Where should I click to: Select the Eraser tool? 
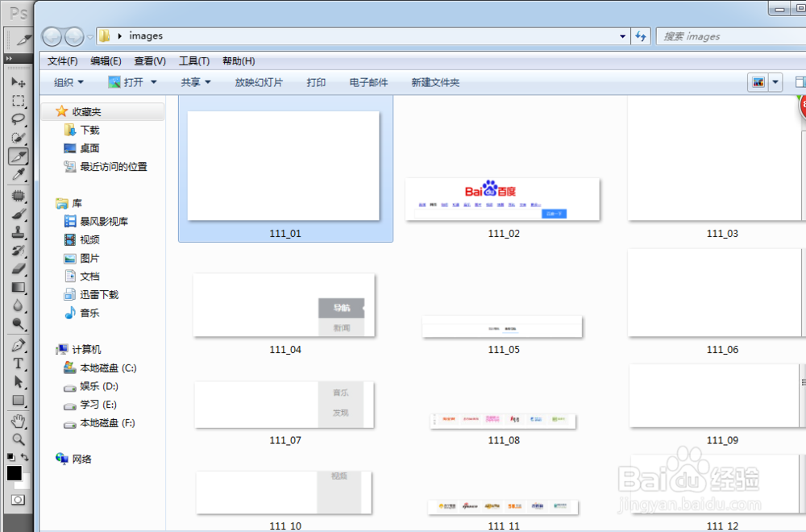tap(18, 269)
